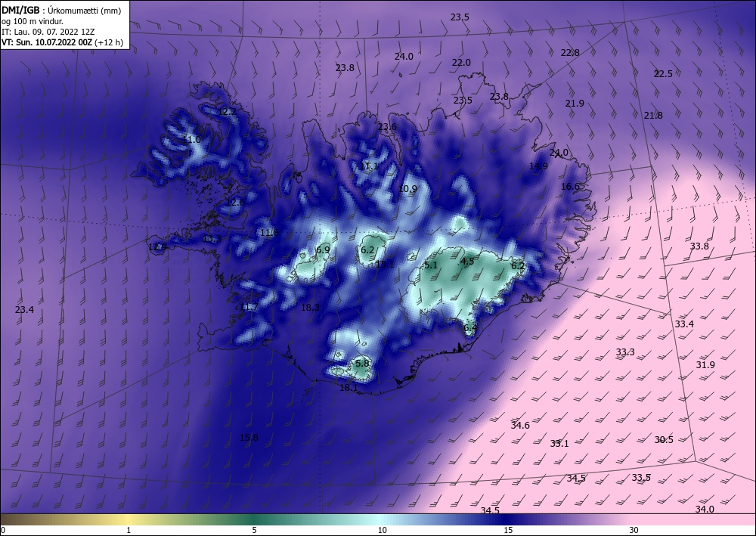The image size is (756, 536).
Task: Click the 33.3 value on the map
Action: click(x=625, y=352)
